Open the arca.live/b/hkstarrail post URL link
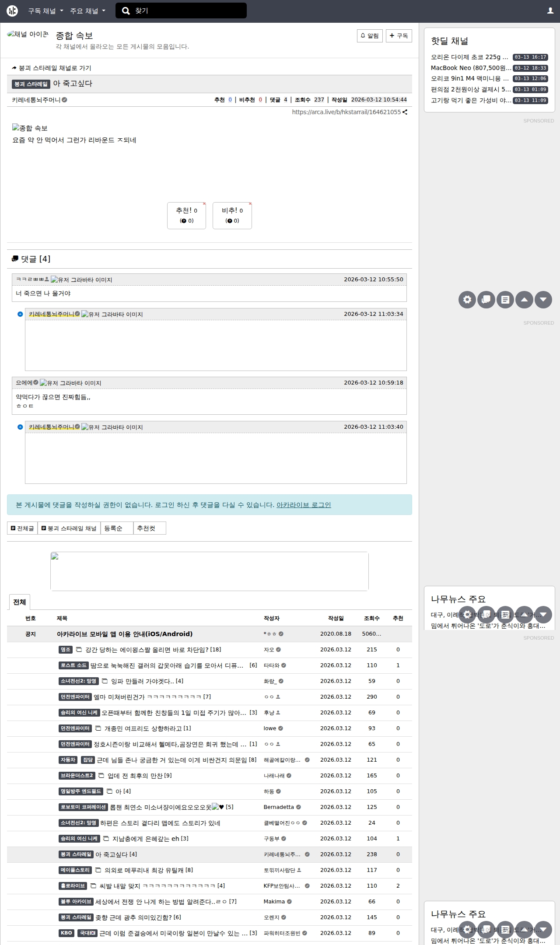The height and width of the screenshot is (945, 560). [x=346, y=112]
